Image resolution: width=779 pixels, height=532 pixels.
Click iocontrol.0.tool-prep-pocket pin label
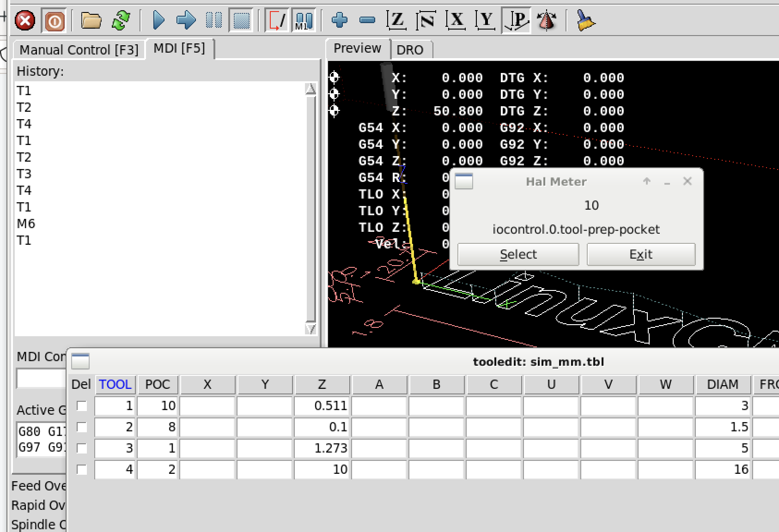coord(576,230)
